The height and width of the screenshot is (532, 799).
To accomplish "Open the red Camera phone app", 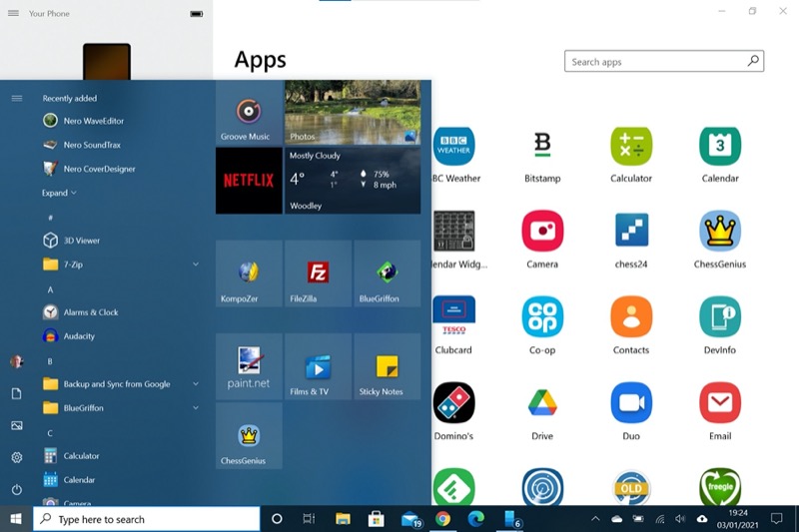I will (x=542, y=232).
